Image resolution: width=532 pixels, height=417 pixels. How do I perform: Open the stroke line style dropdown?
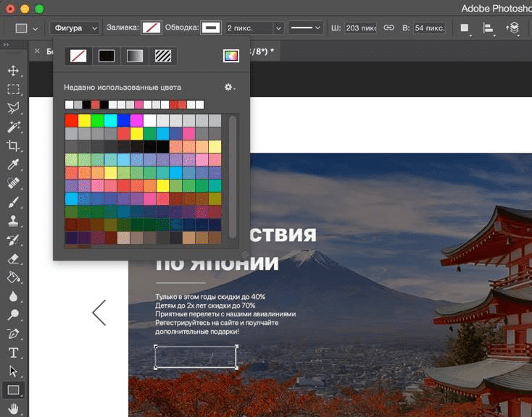[x=306, y=28]
